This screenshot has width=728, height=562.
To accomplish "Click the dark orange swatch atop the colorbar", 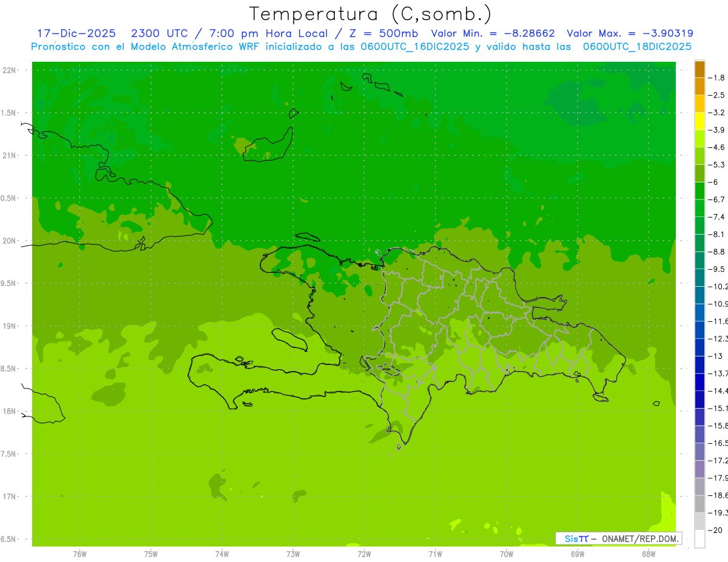I will coord(699,69).
